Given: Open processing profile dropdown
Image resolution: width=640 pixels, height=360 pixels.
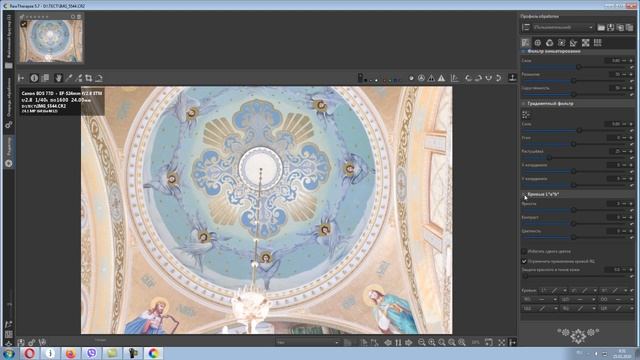Looking at the screenshot, I should coord(563,27).
